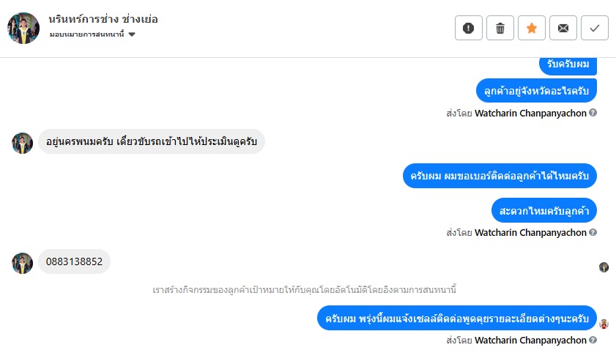Click the customer name นรินทร์การช่าง ช่างเย่อ
The width and height of the screenshot is (616, 364).
[x=103, y=19]
